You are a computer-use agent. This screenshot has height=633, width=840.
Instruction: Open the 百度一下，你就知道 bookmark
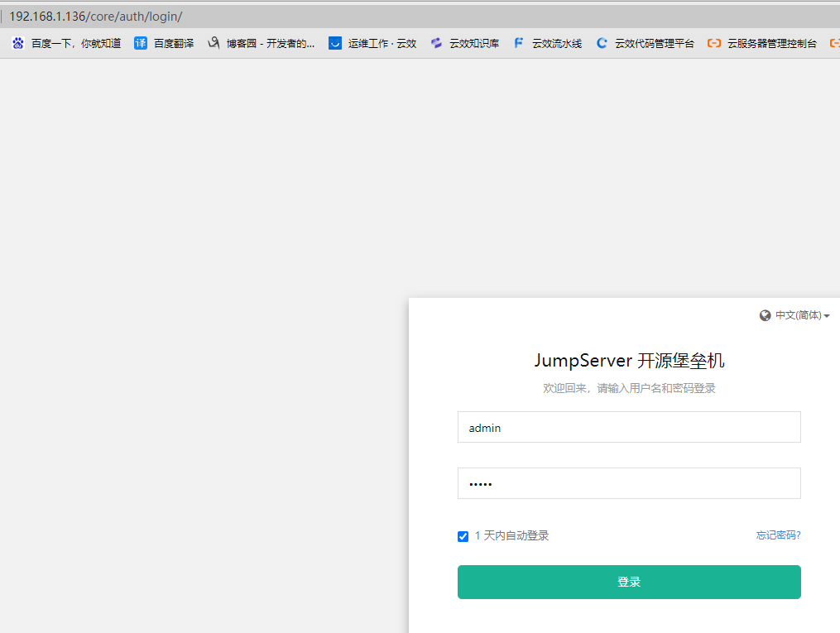76,43
